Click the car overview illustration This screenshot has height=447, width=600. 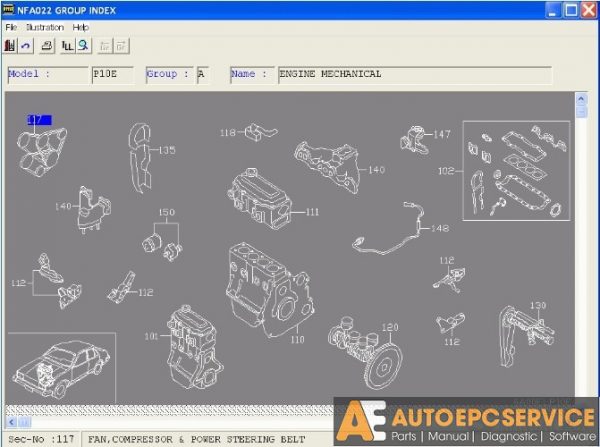pyautogui.click(x=61, y=368)
